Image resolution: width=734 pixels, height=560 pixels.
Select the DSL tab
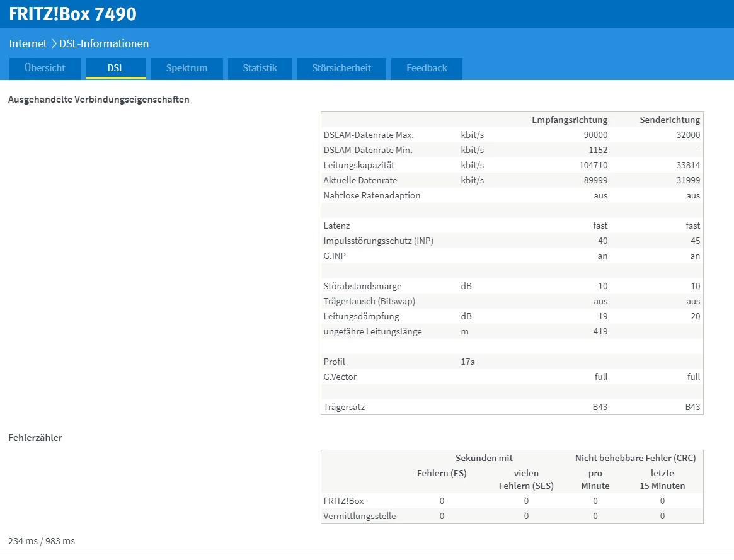(115, 68)
